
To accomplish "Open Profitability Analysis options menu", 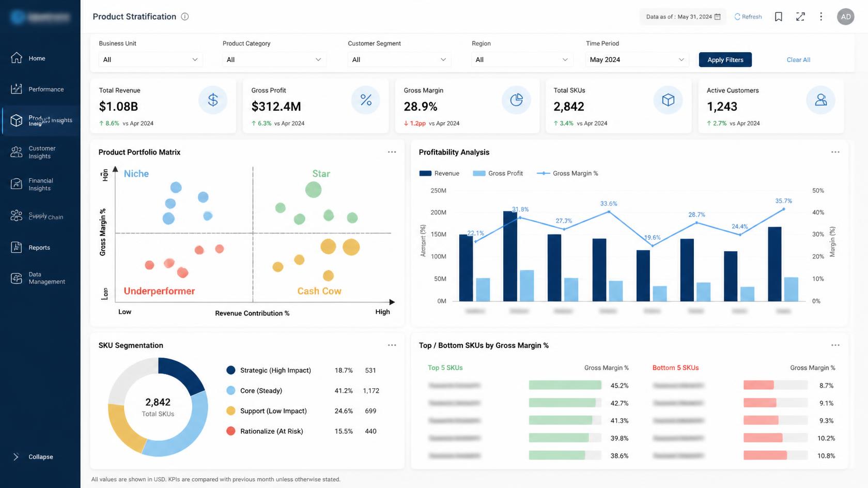I will 835,152.
